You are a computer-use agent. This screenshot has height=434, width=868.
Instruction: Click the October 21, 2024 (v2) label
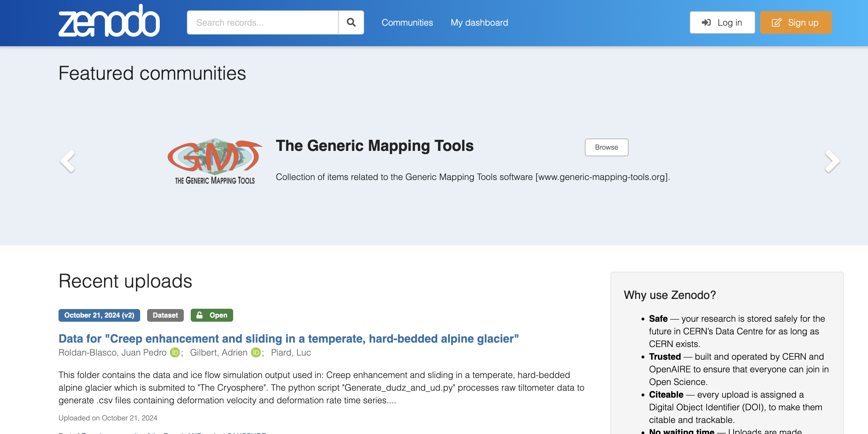tap(99, 315)
